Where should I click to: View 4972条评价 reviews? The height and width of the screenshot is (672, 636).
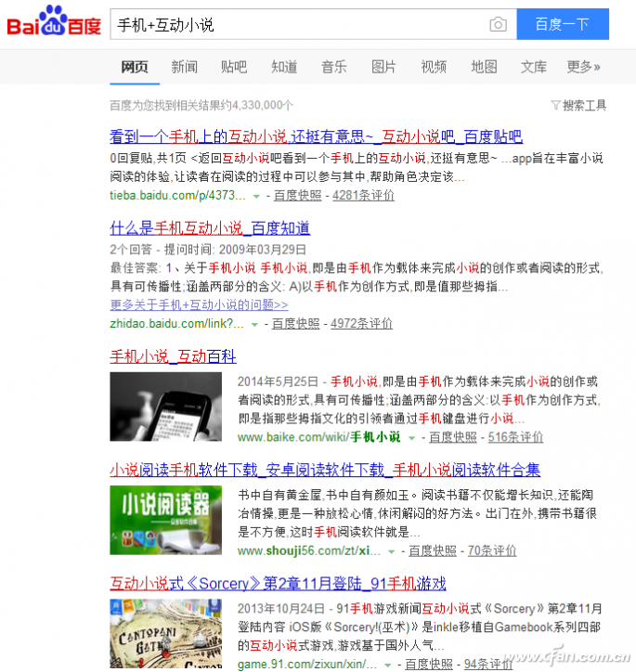point(361,324)
